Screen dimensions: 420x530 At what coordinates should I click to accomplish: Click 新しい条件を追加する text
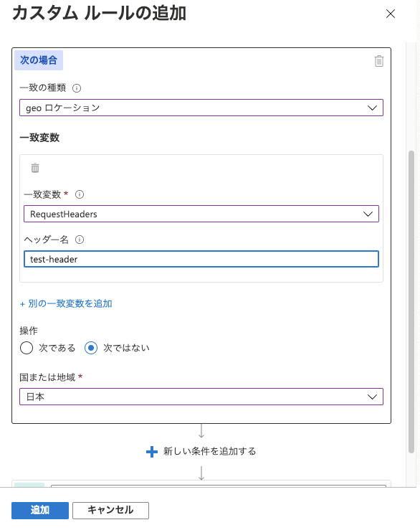point(210,451)
